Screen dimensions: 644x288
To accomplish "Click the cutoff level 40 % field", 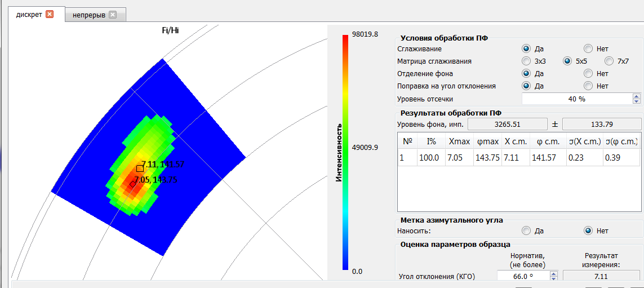I will [576, 99].
